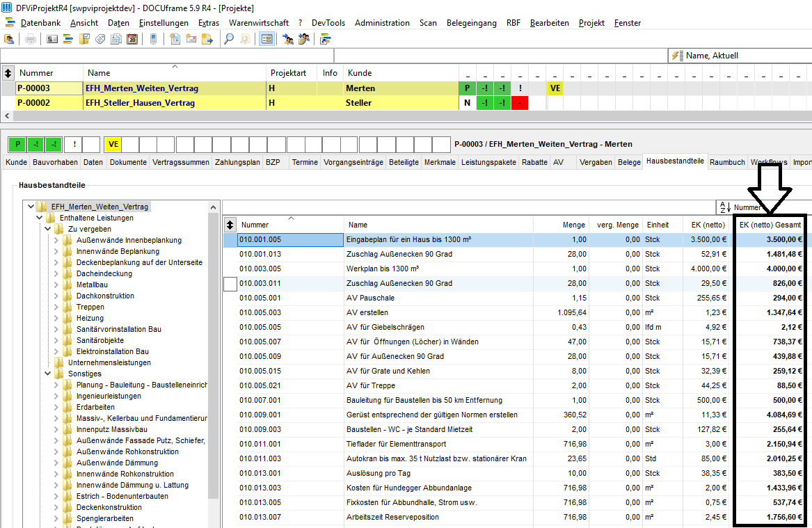Viewport: 812px width, 528px height.
Task: Click the row selector icon left of Nummer in parts table
Action: [x=230, y=225]
